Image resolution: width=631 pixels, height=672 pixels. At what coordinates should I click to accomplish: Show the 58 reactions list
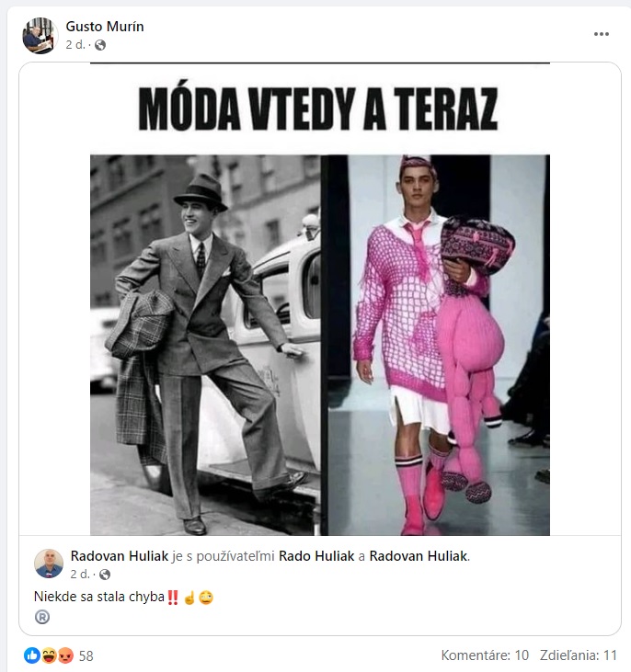[86, 655]
